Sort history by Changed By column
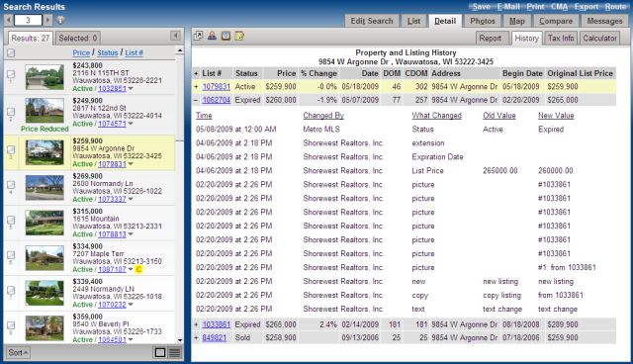 coord(323,116)
